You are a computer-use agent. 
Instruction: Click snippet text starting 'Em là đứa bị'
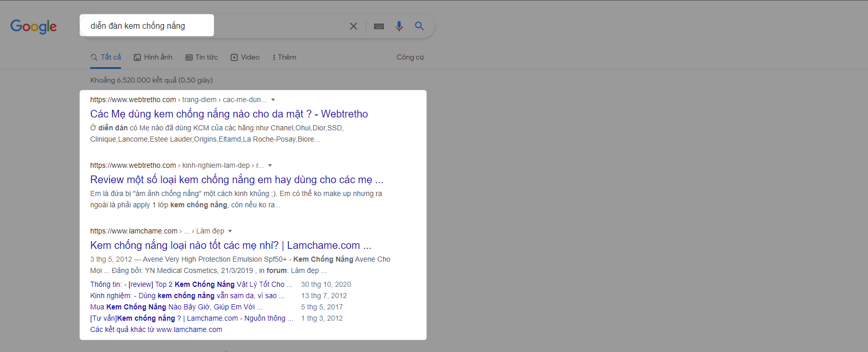[236, 199]
